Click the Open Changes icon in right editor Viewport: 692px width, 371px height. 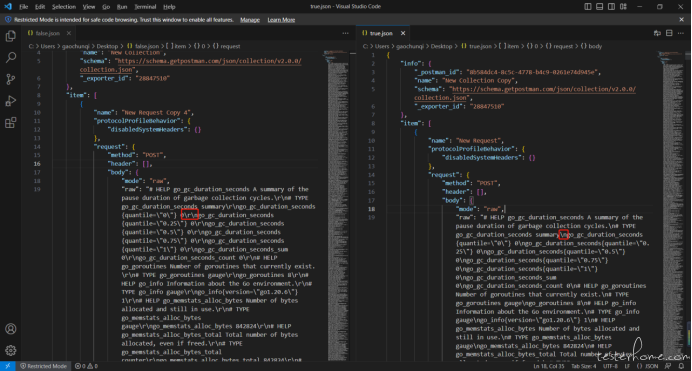click(x=657, y=33)
